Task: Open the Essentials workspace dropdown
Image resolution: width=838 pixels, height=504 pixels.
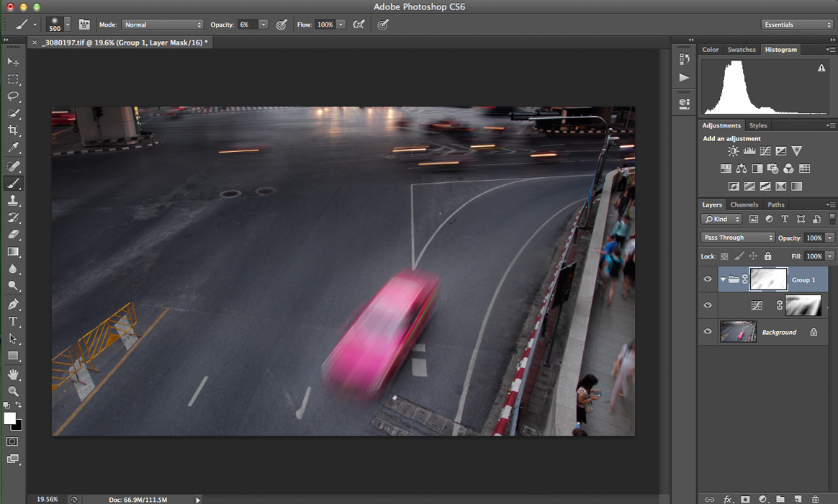Action: tap(797, 24)
